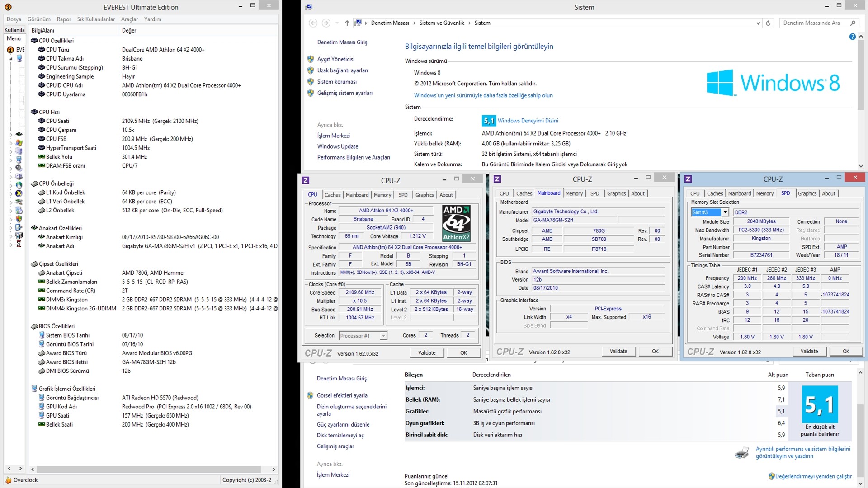Screen dimensions: 868x488
Task: Open the Slot #3 memory slot dropdown
Action: point(725,212)
